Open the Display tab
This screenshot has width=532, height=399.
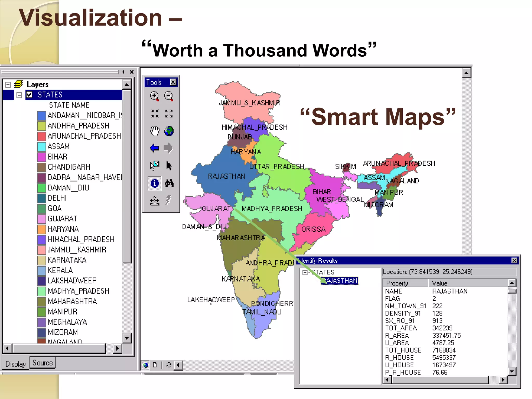pyautogui.click(x=16, y=364)
